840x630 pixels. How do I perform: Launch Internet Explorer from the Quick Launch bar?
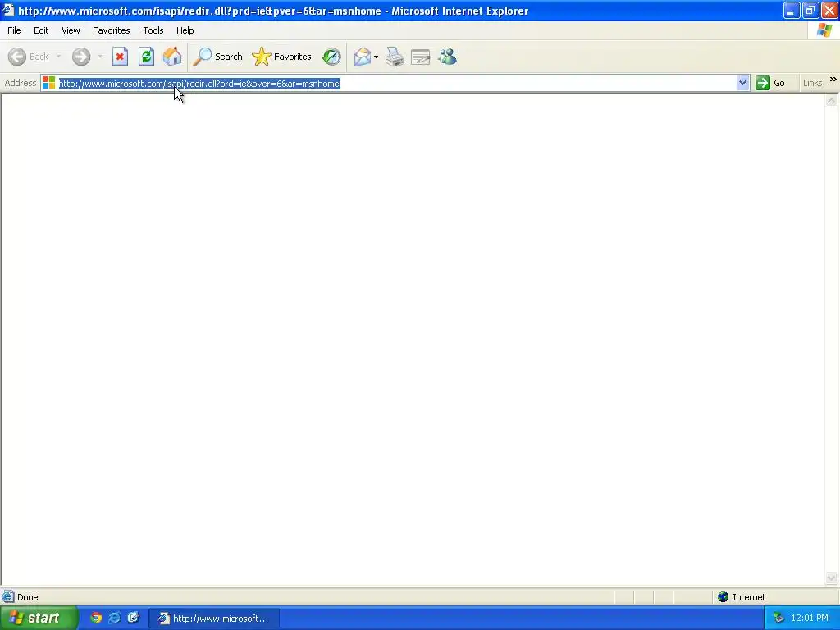pos(115,619)
